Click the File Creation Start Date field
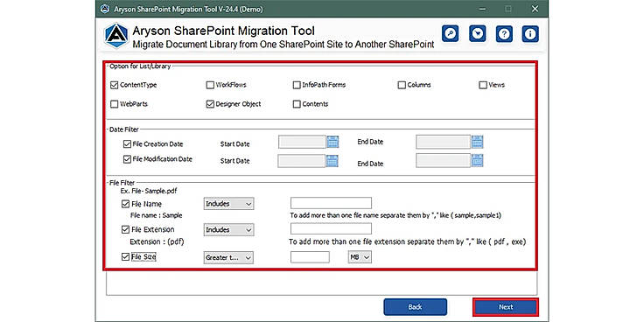Image resolution: width=644 pixels, height=322 pixels. pos(302,142)
